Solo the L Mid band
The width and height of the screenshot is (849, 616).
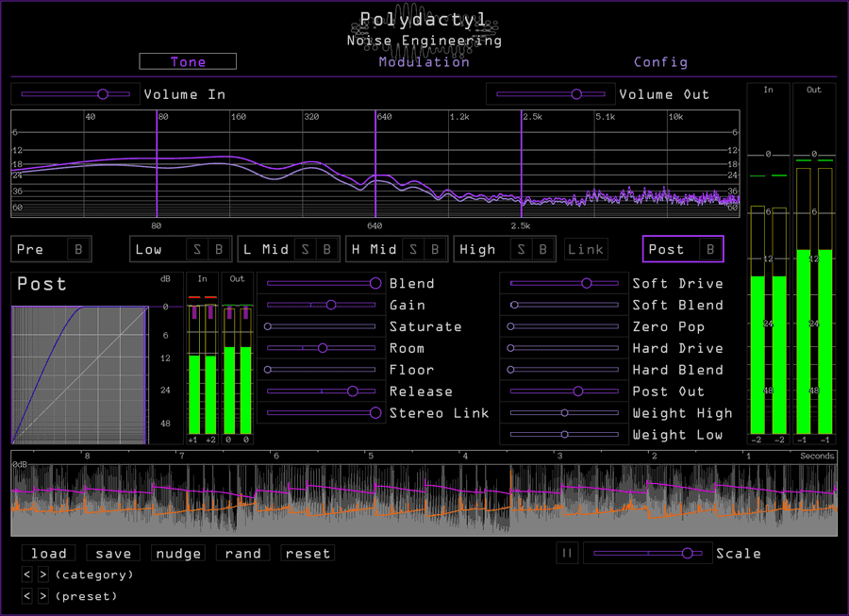click(x=305, y=249)
